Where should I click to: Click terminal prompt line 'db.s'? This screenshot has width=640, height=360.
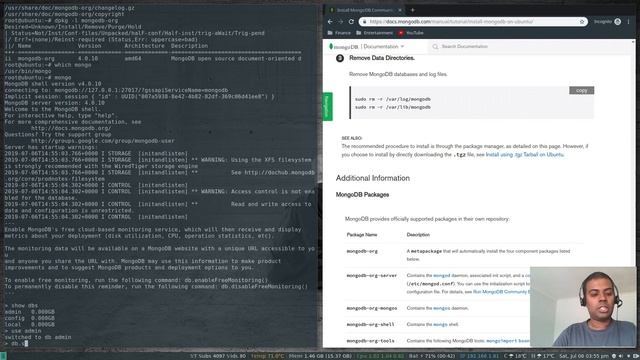click(x=16, y=344)
